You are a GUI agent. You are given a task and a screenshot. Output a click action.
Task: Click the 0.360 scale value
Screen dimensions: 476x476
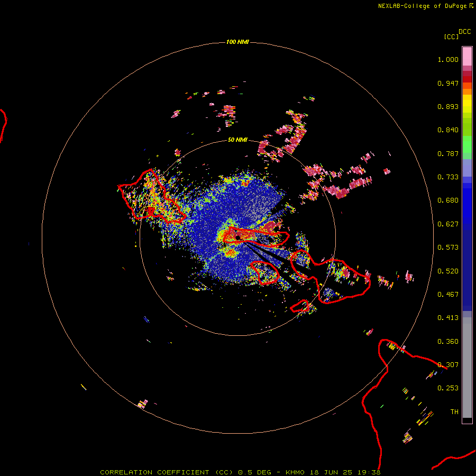pos(448,342)
